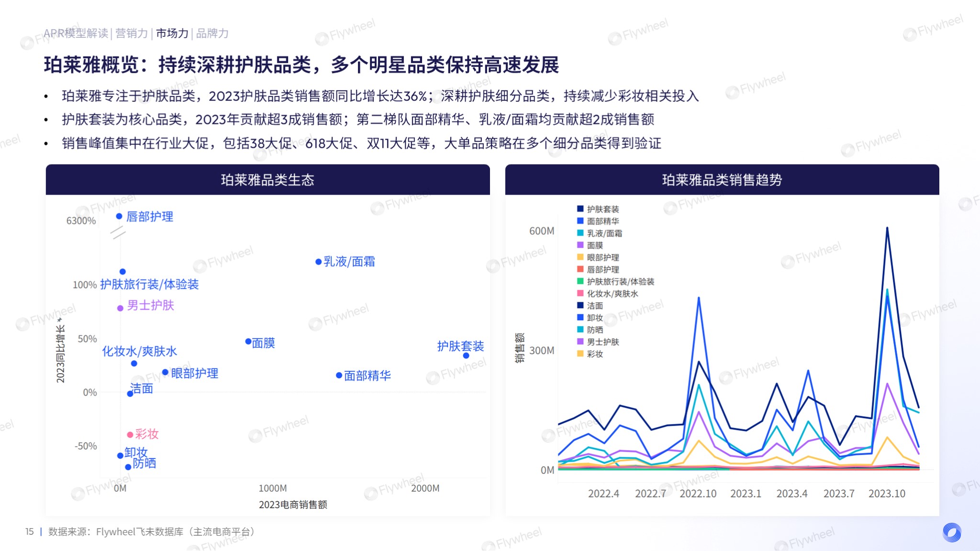Viewport: 980px width, 551px height.
Task: Click the 珀莱雅品类生态 panel header
Action: (x=267, y=180)
